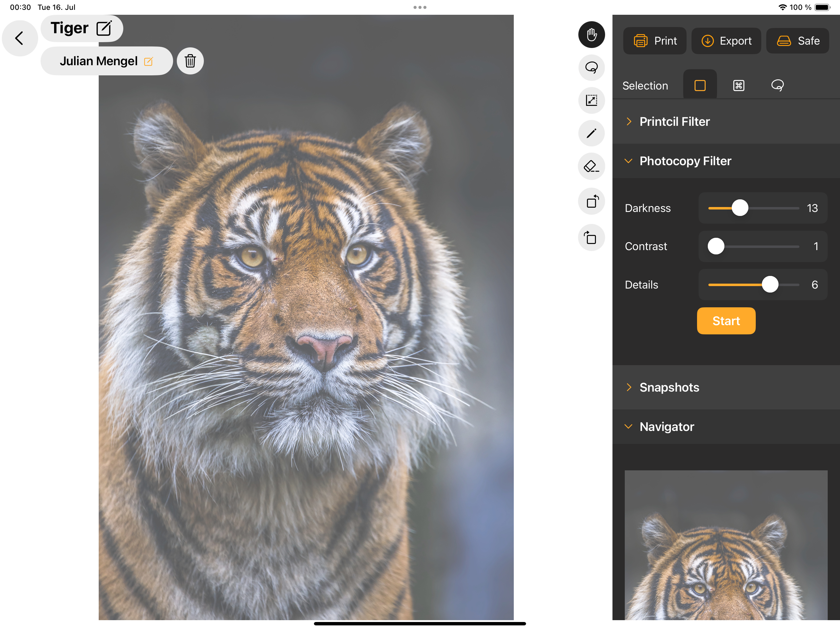Image resolution: width=840 pixels, height=630 pixels.
Task: Click the Export button
Action: (x=726, y=41)
